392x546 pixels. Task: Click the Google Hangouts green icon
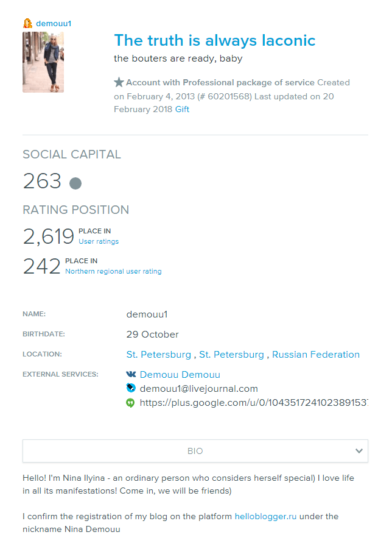click(130, 403)
